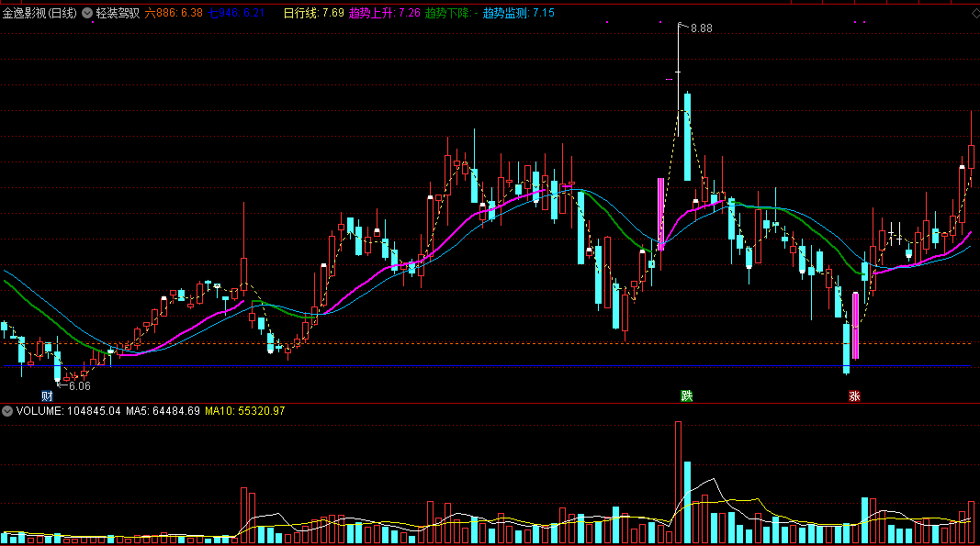The image size is (980, 546).
Task: Click the 8.88 high price label
Action: pyautogui.click(x=702, y=28)
